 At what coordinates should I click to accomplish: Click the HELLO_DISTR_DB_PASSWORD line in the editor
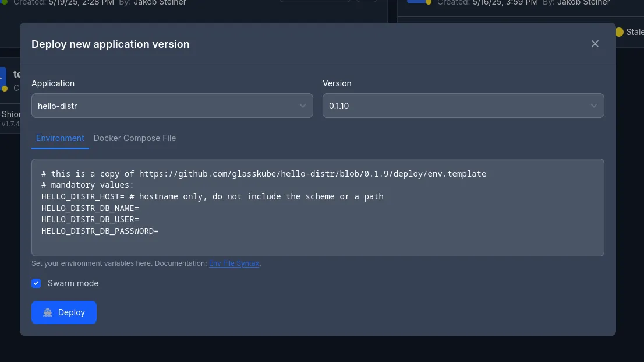[x=99, y=230]
